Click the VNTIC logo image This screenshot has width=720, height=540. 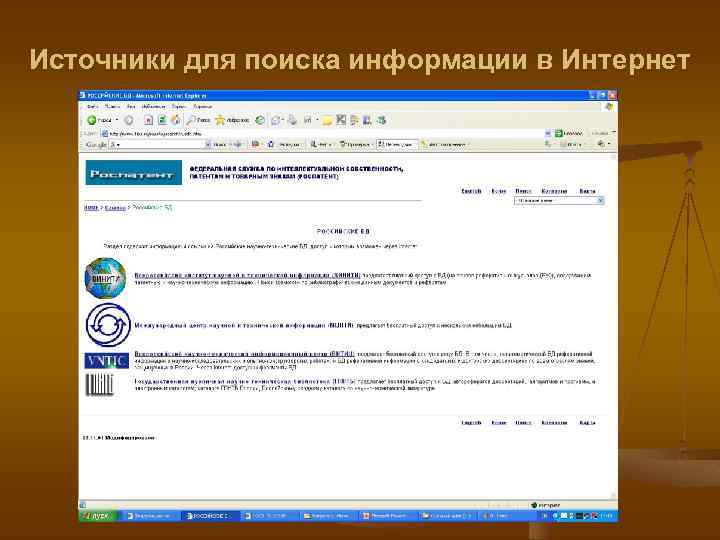click(107, 361)
